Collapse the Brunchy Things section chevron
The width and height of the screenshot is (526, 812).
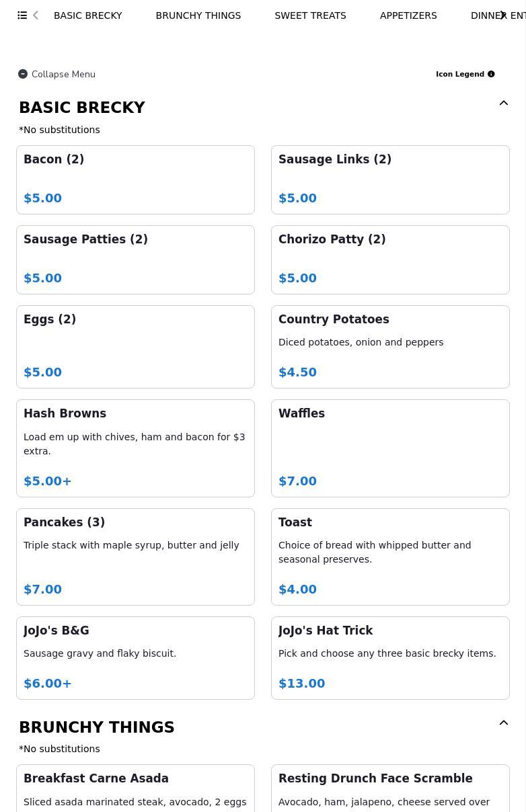click(x=503, y=723)
